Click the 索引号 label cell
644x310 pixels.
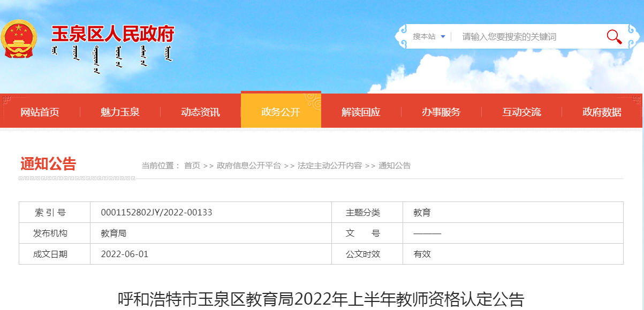(55, 213)
